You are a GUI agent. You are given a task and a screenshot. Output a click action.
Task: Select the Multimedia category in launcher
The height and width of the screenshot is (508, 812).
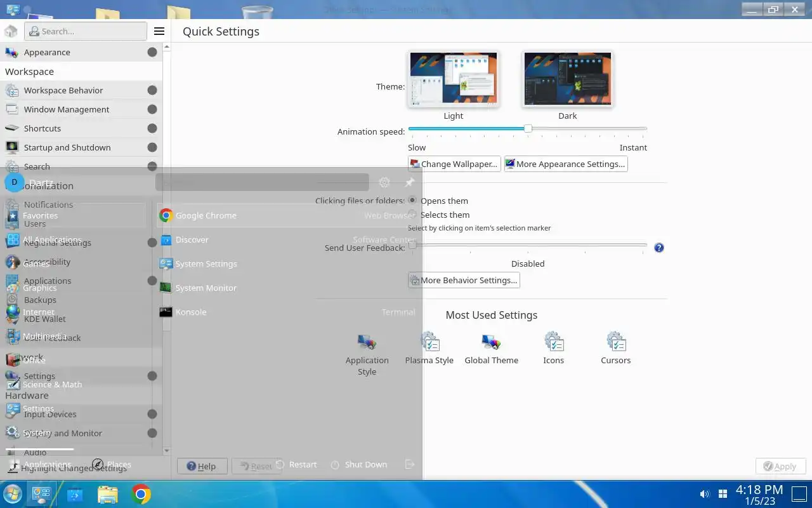[x=75, y=336]
